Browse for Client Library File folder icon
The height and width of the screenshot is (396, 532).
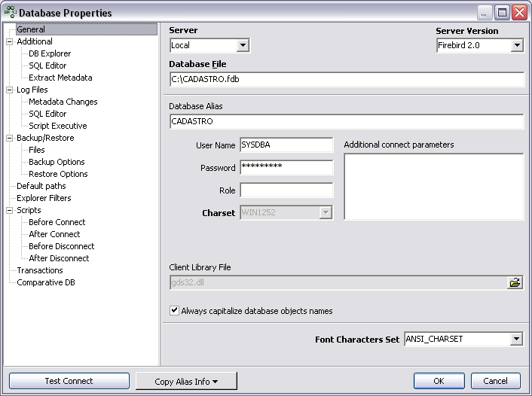(515, 282)
